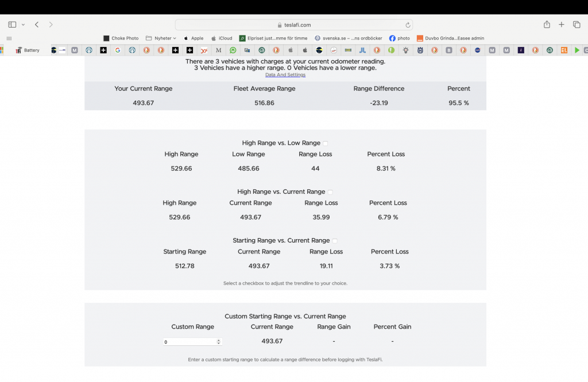
Task: Click the Custom Range input field
Action: [x=189, y=342]
